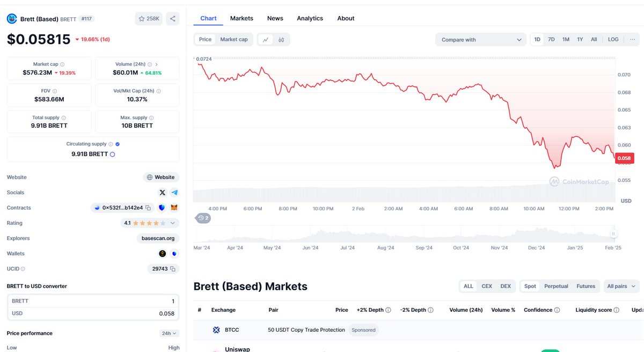Switch to the Analytics tab
The height and width of the screenshot is (352, 644).
(310, 18)
